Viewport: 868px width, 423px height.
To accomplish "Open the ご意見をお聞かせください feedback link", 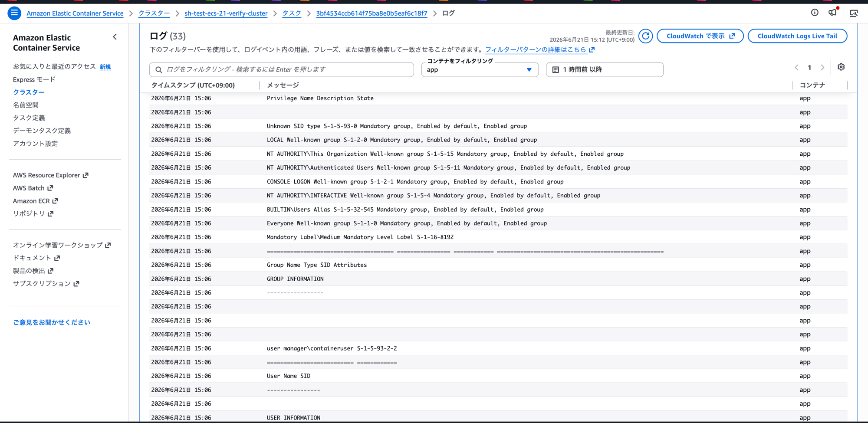I will coord(52,322).
